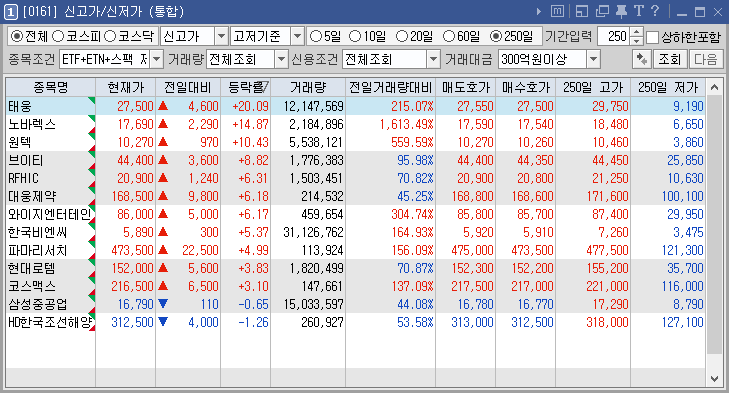Open the 고저기준 dropdown

[x=298, y=36]
